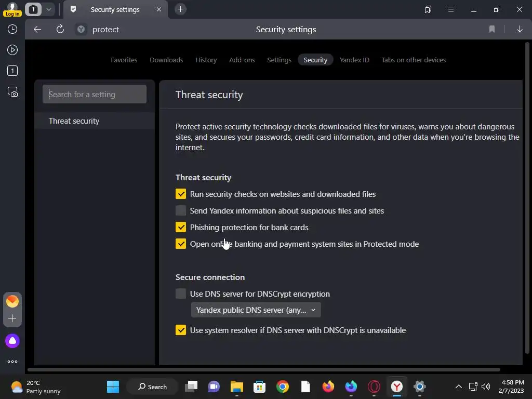Launch Google Chrome from taskbar
The height and width of the screenshot is (399, 532).
tap(282, 387)
